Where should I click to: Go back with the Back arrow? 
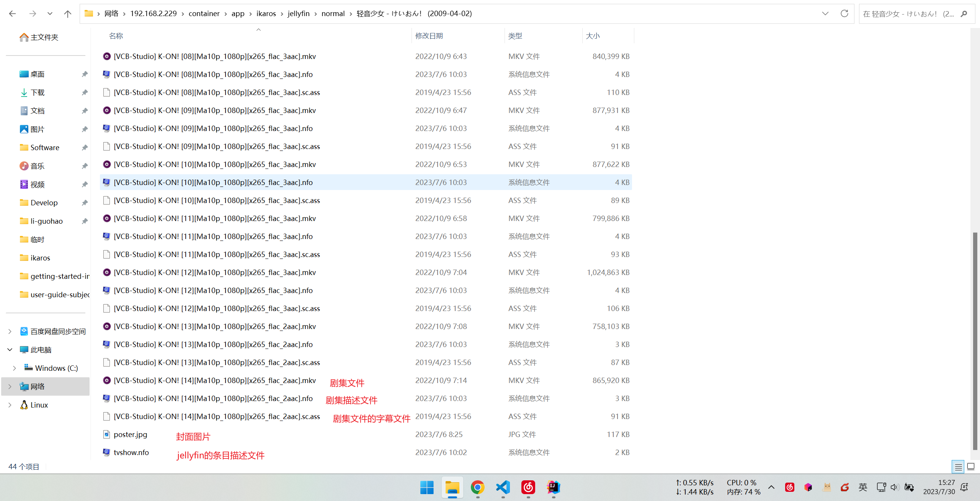pos(12,14)
